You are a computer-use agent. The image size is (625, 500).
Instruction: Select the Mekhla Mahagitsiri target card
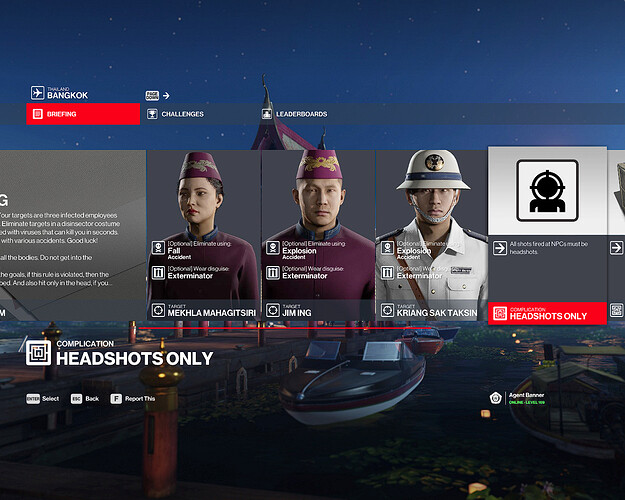tap(203, 235)
